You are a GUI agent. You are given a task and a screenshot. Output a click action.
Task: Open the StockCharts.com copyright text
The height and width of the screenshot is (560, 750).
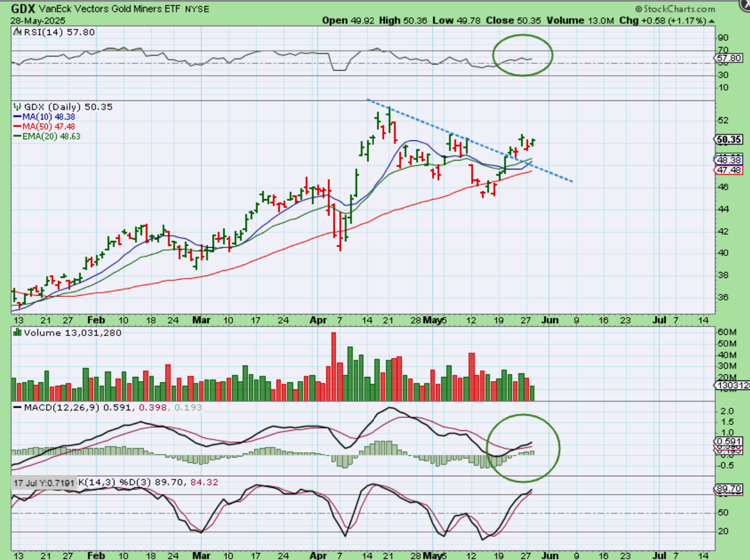tap(675, 9)
